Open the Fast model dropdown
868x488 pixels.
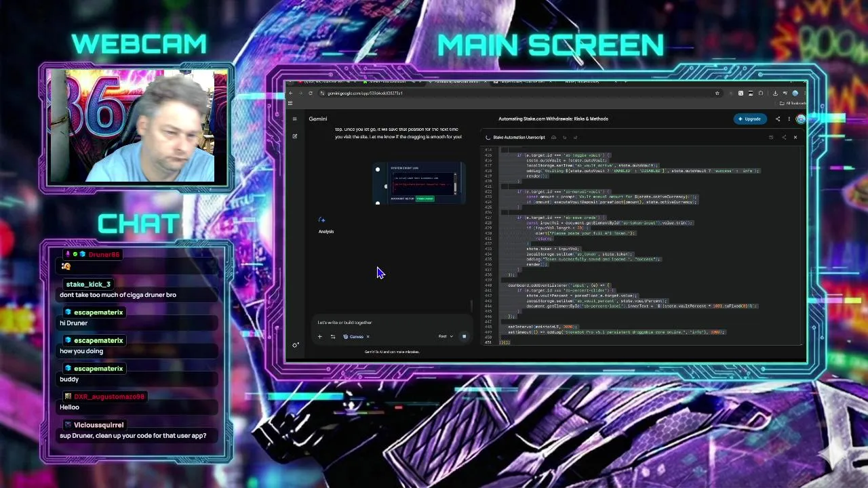(x=446, y=336)
